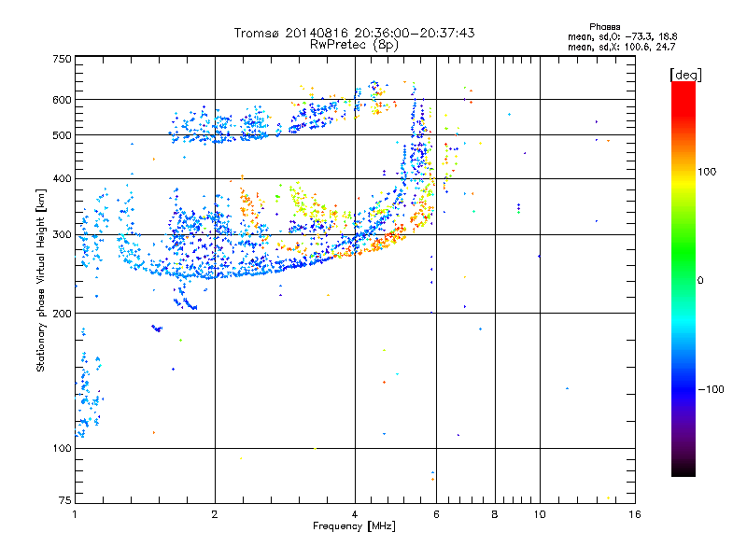Click the green zone of the colorbar near 0
747x560 pixels.
pos(684,280)
